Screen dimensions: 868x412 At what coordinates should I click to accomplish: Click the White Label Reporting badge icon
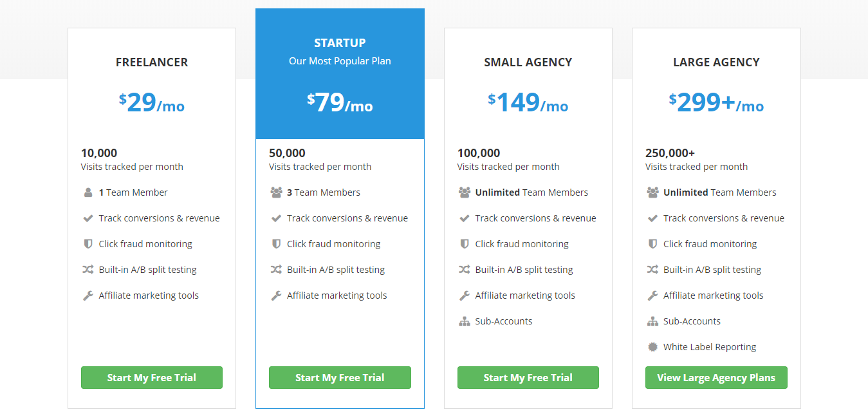(652, 347)
